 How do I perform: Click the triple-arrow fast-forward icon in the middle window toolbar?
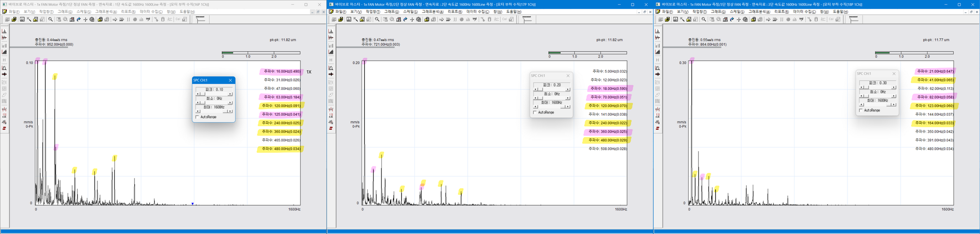[x=448, y=19]
